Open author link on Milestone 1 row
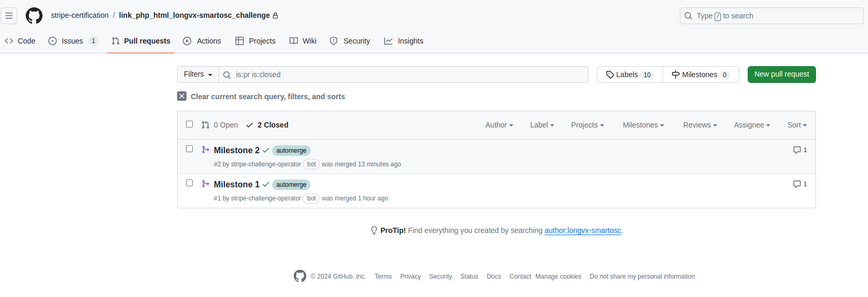This screenshot has width=868, height=297. 266,198
